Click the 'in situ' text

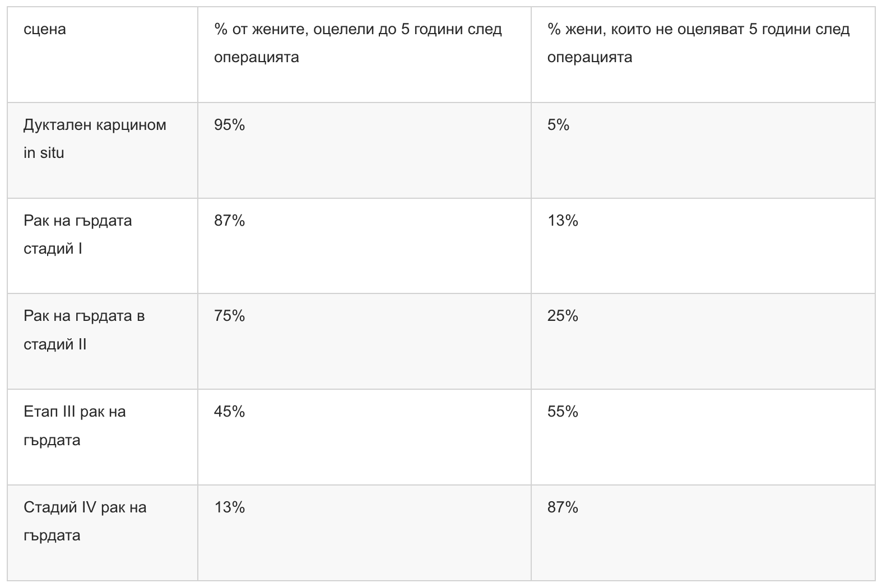point(44,153)
